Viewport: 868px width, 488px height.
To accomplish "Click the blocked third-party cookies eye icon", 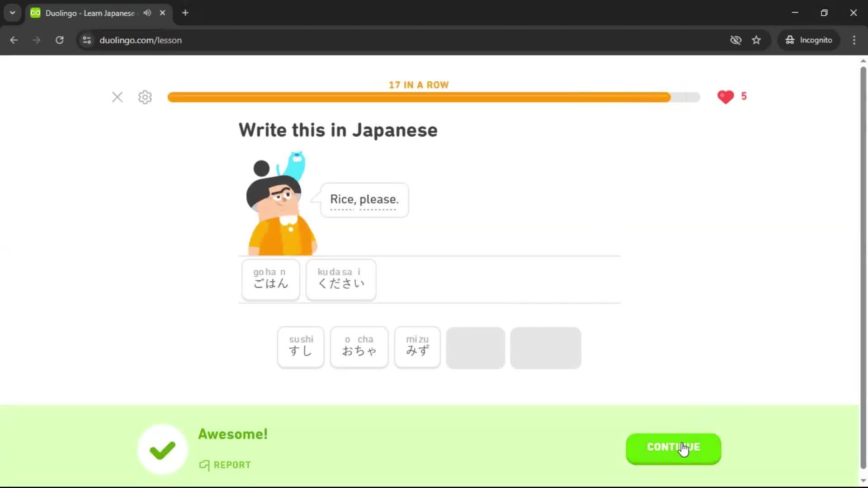I will click(x=736, y=40).
